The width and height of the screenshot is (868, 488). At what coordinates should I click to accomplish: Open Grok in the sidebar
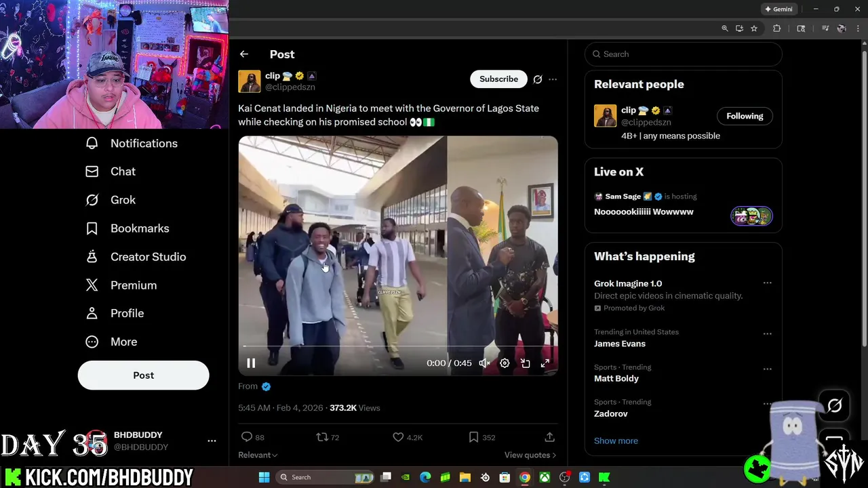pos(111,200)
